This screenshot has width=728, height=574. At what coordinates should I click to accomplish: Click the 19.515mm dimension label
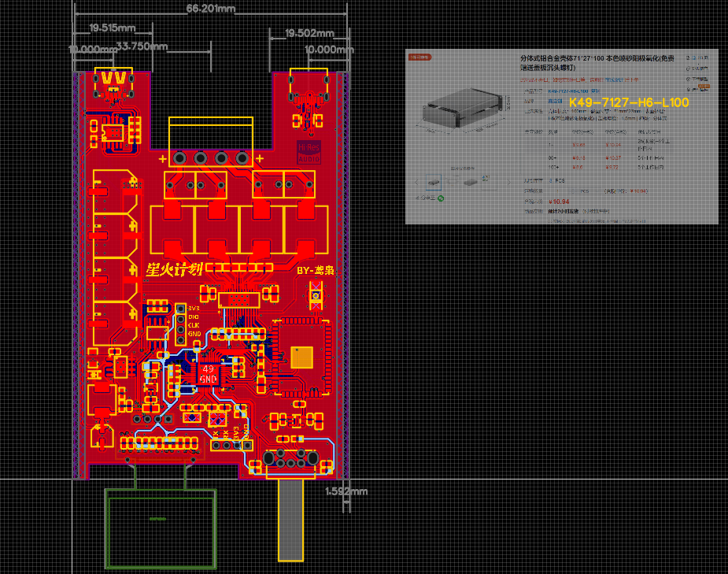113,28
